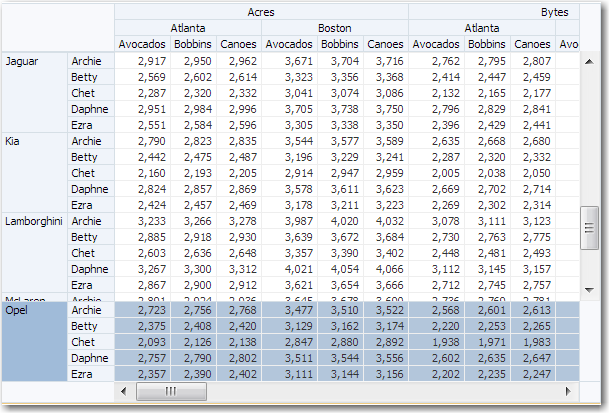Select the Atlanta header under Acres
This screenshot has width=609, height=413.
[x=188, y=28]
